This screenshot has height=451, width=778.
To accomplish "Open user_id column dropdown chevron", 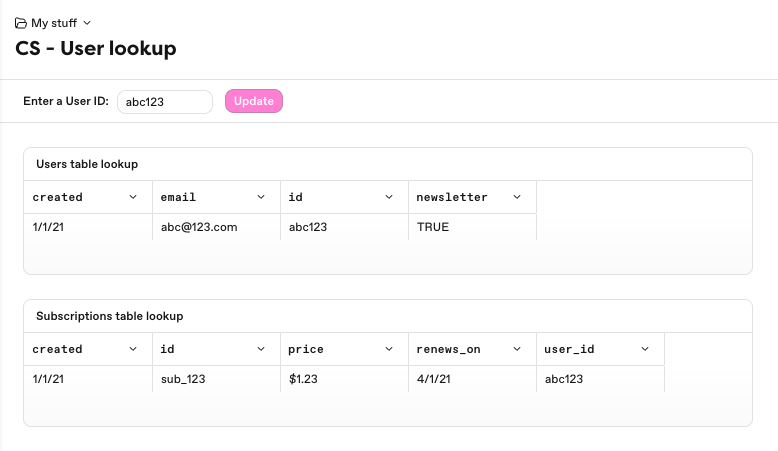I will (645, 349).
